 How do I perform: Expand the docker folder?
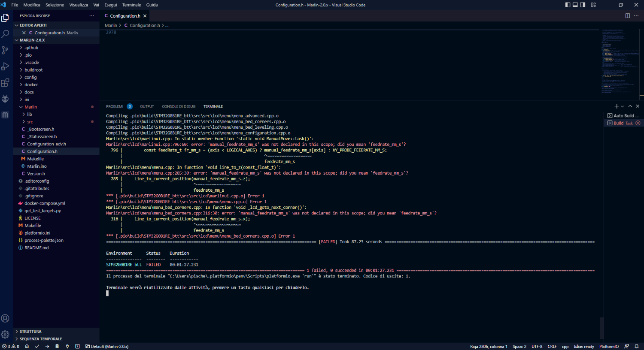[x=57, y=84]
